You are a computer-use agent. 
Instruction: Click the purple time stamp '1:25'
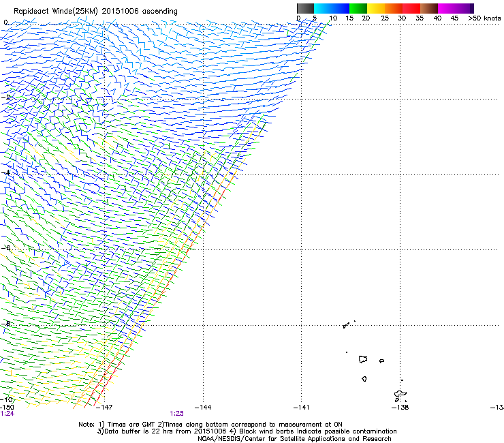[177, 414]
